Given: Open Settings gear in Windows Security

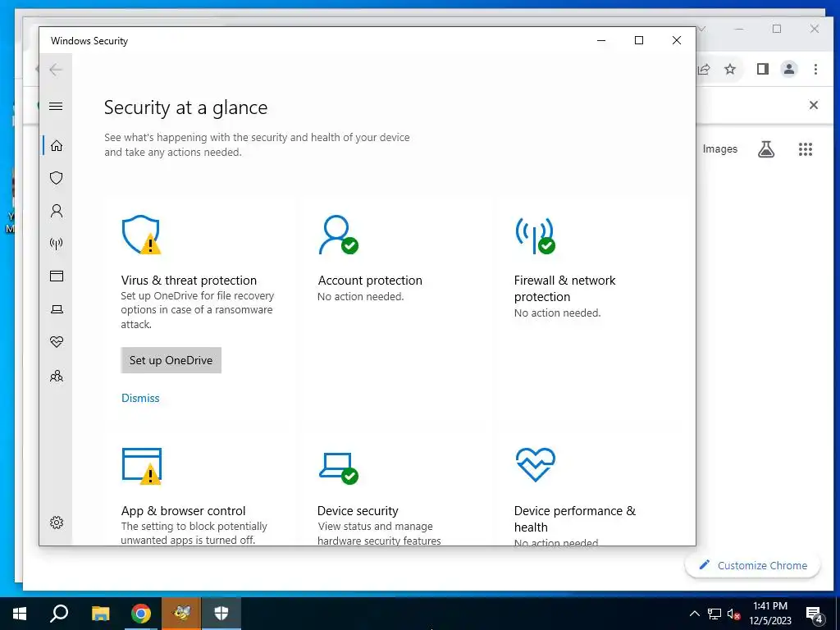Looking at the screenshot, I should [57, 523].
